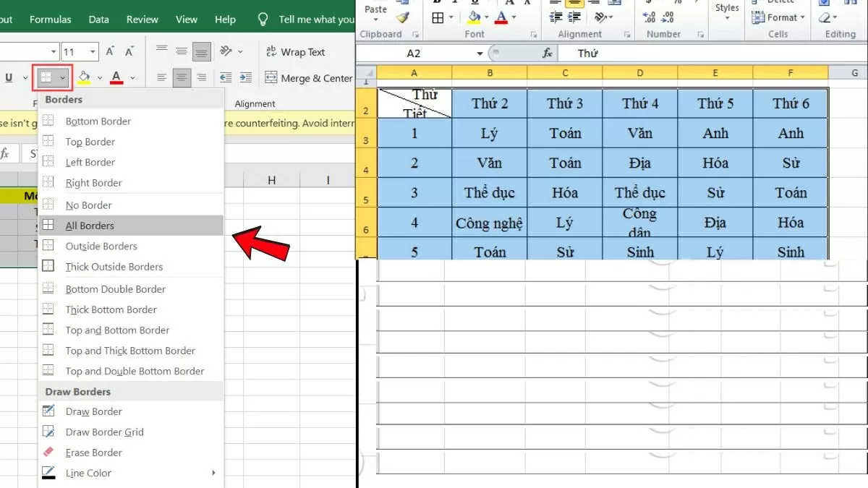Toggle center alignment left of Decrease Indent

tap(182, 77)
